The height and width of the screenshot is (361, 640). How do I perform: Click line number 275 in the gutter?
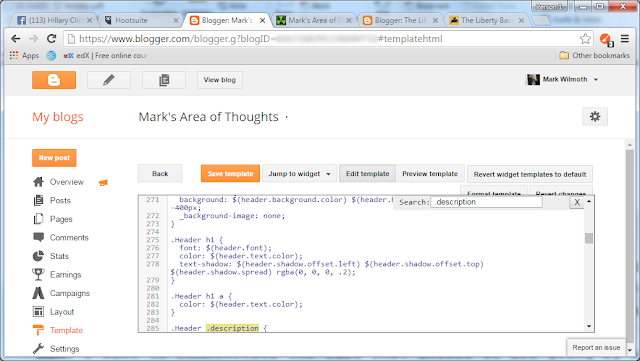point(153,240)
